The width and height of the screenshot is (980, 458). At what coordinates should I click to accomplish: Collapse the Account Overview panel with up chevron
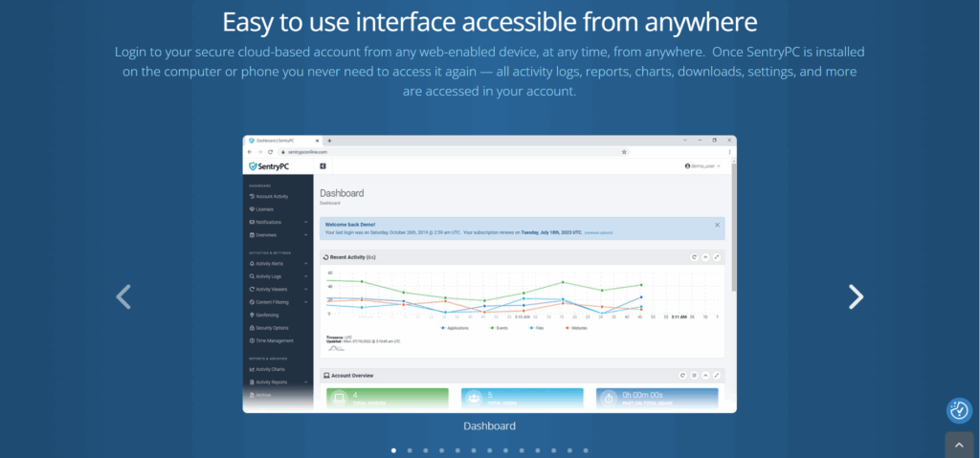coord(705,376)
